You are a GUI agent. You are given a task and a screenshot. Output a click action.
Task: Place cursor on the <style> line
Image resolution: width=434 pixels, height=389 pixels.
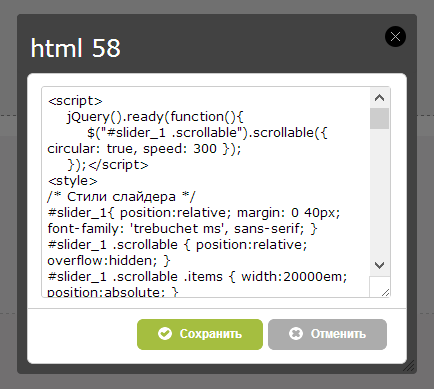(73, 181)
